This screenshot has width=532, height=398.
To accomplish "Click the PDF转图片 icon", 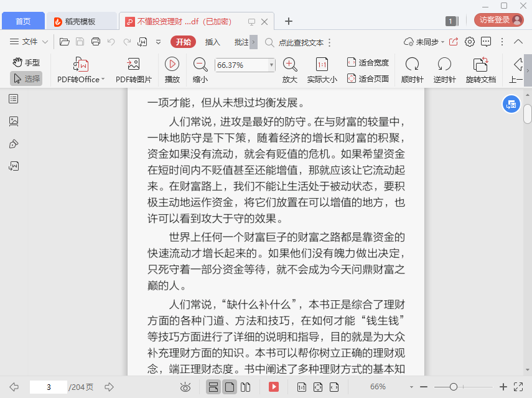I will pos(133,64).
